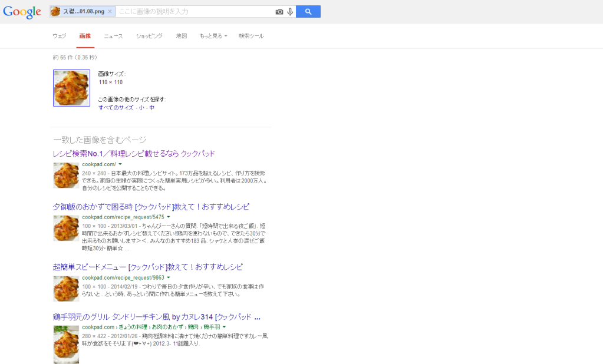This screenshot has height=364, width=603.
Task: Open 超簡単スピードメニュー result link
Action: 148,267
